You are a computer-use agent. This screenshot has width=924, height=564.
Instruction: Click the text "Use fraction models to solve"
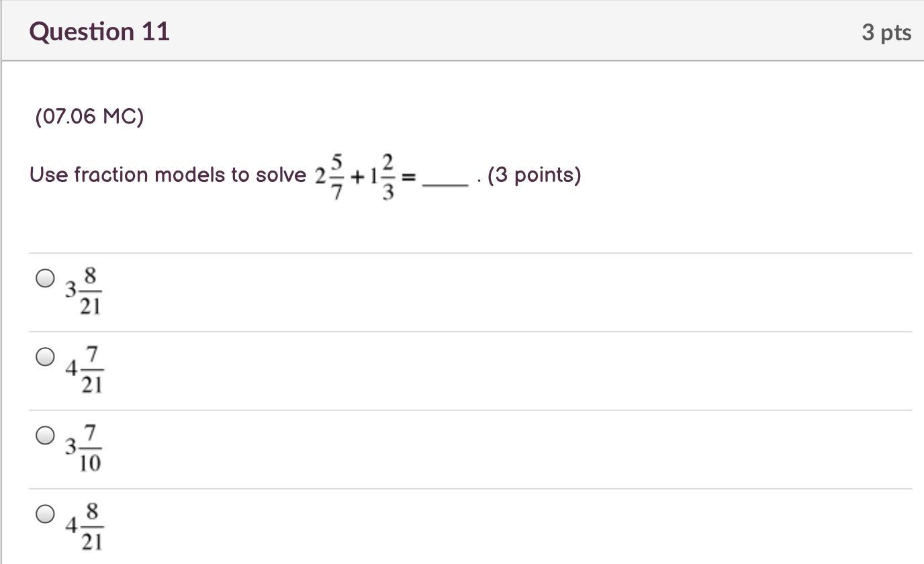168,175
